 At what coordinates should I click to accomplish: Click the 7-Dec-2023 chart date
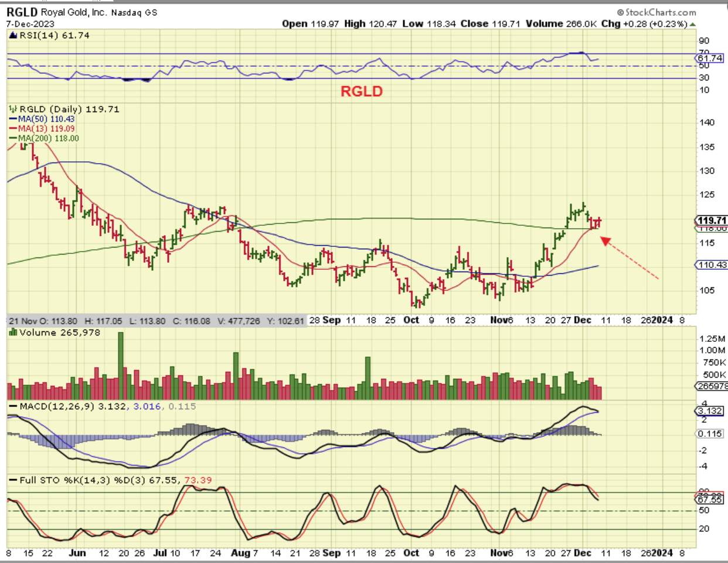point(30,24)
